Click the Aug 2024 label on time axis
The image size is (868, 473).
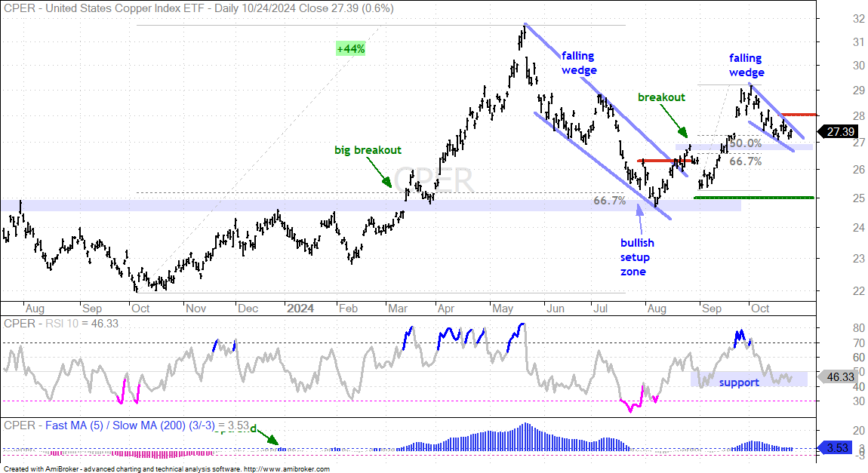657,309
